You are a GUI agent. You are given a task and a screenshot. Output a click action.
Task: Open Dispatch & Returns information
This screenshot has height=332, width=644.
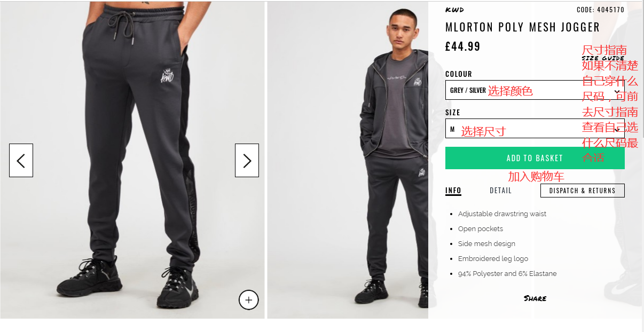(582, 191)
